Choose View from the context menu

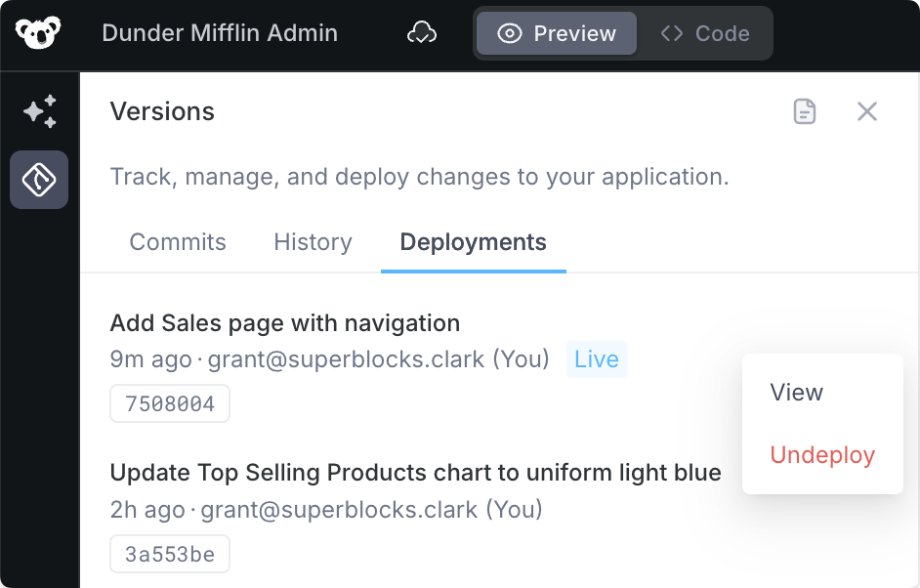point(796,393)
